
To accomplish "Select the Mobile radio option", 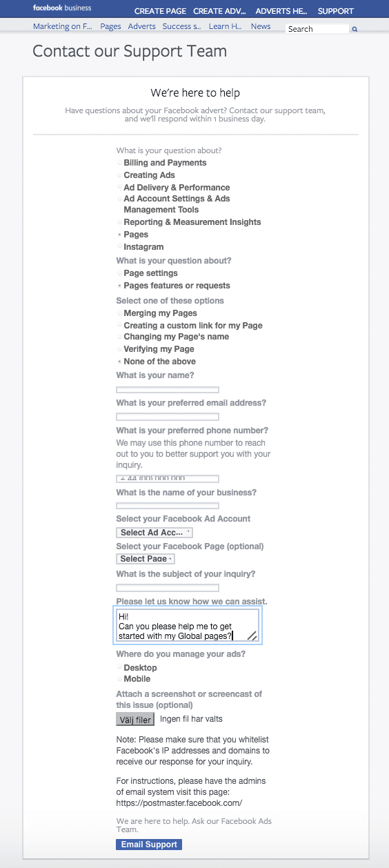I will (119, 679).
